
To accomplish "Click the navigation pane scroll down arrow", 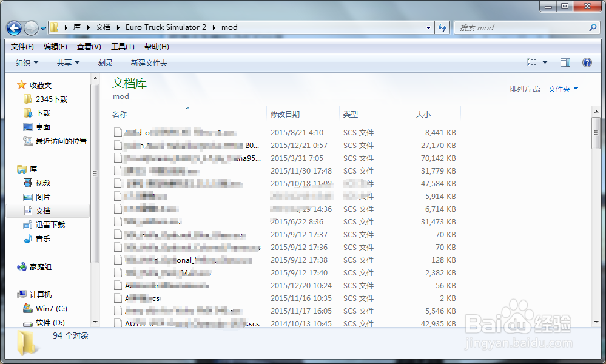I will pyautogui.click(x=95, y=322).
